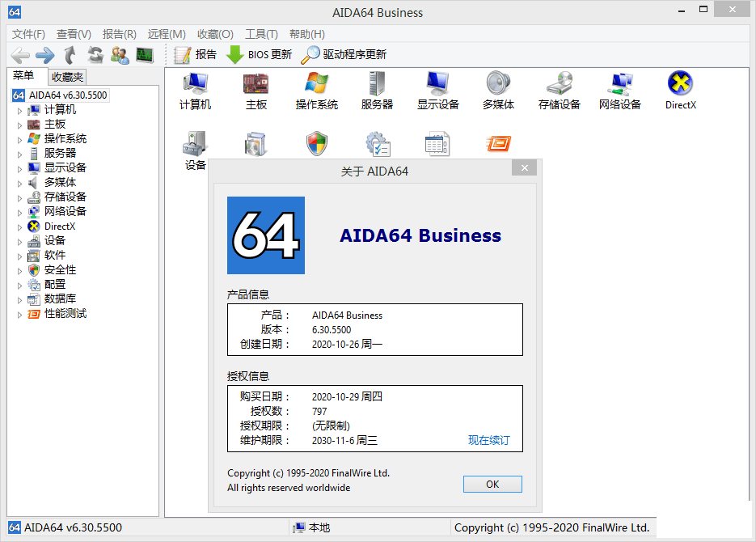The width and height of the screenshot is (756, 542).
Task: Expand the 网络设备 tree node
Action: (19, 213)
